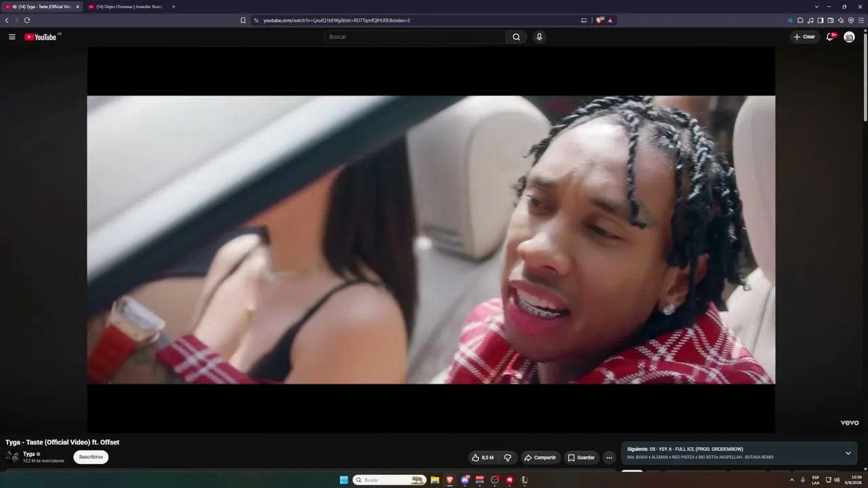Reload the page in the browser
The width and height of the screenshot is (868, 488).
(x=27, y=20)
